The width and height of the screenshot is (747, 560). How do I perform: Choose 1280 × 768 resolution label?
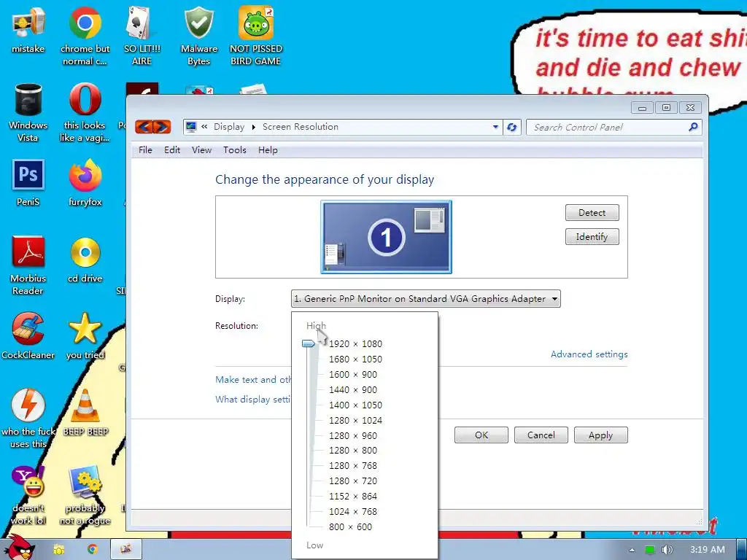(353, 465)
